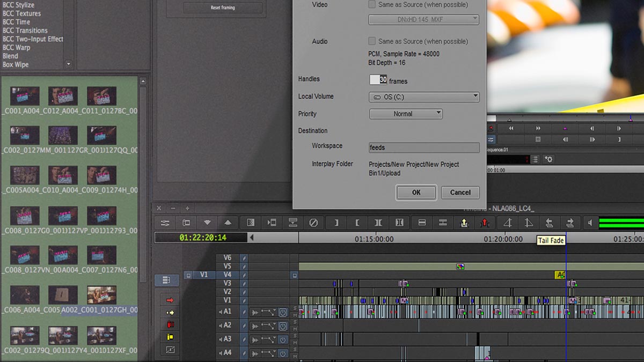Toggle the A1 track power button
This screenshot has height=362, width=644.
283,312
